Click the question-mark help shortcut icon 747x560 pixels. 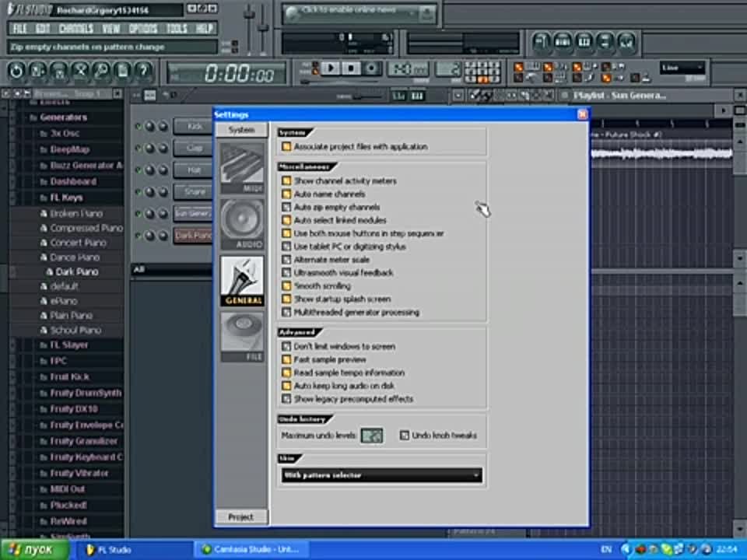(143, 71)
